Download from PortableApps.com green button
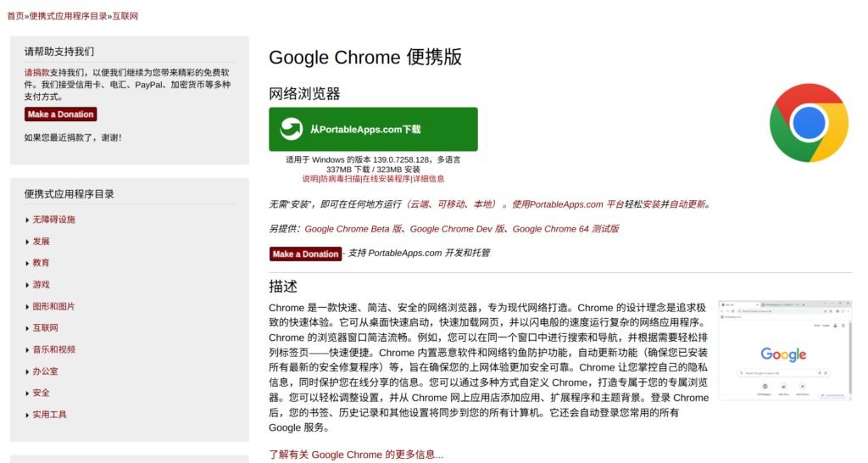 tap(373, 129)
